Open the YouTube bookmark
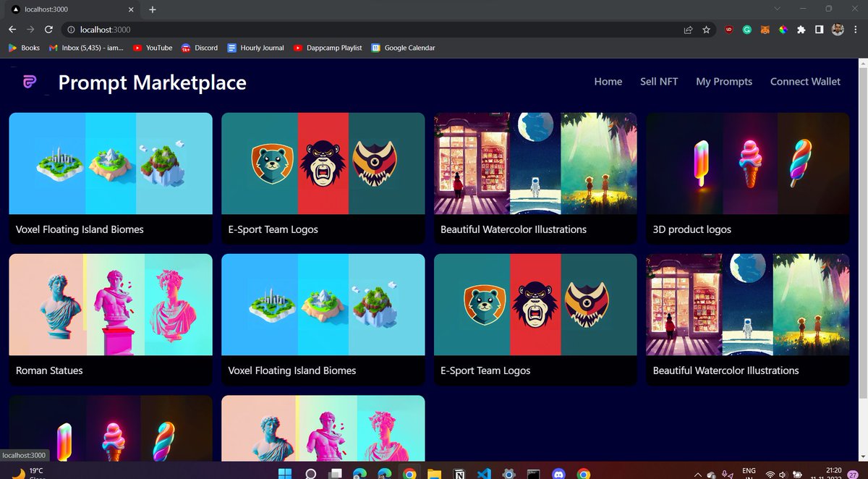The width and height of the screenshot is (868, 479). 153,48
